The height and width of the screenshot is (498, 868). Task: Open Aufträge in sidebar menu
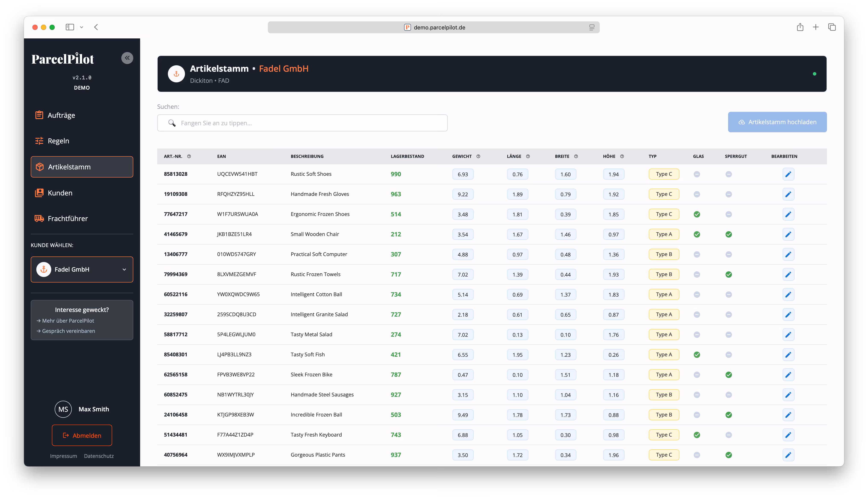point(61,115)
